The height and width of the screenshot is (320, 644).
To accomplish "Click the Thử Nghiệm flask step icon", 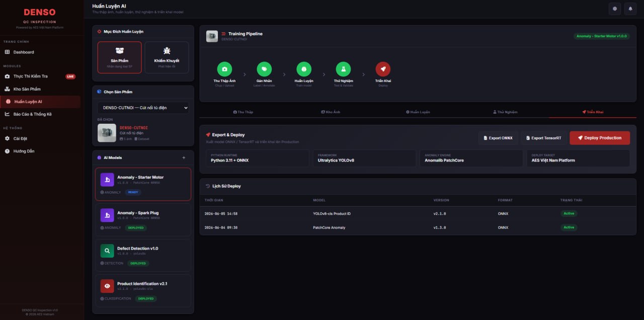I will (343, 69).
